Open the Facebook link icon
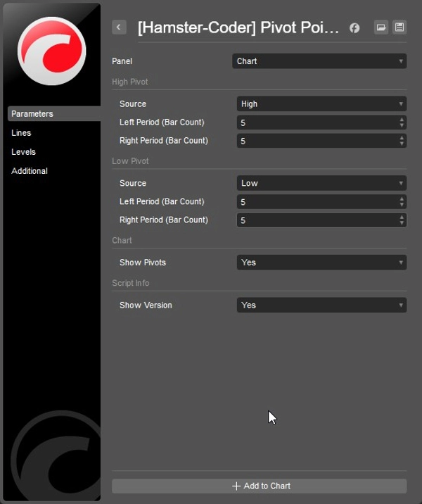The width and height of the screenshot is (422, 504). tap(354, 28)
